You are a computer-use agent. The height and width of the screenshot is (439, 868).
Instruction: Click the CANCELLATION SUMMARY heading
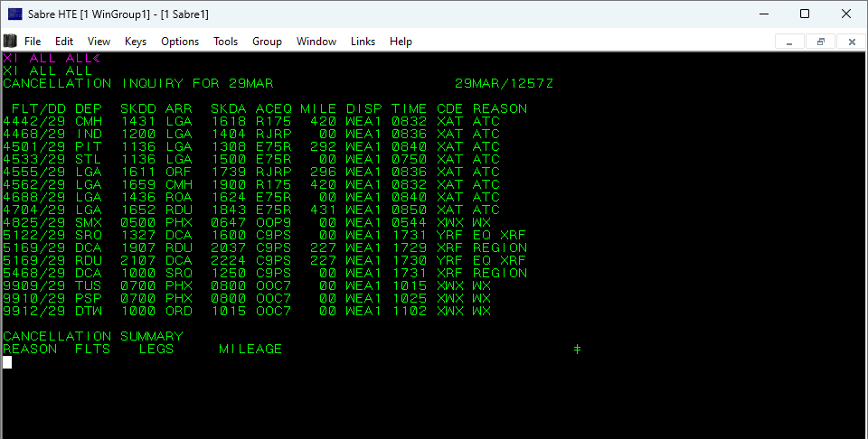click(93, 336)
